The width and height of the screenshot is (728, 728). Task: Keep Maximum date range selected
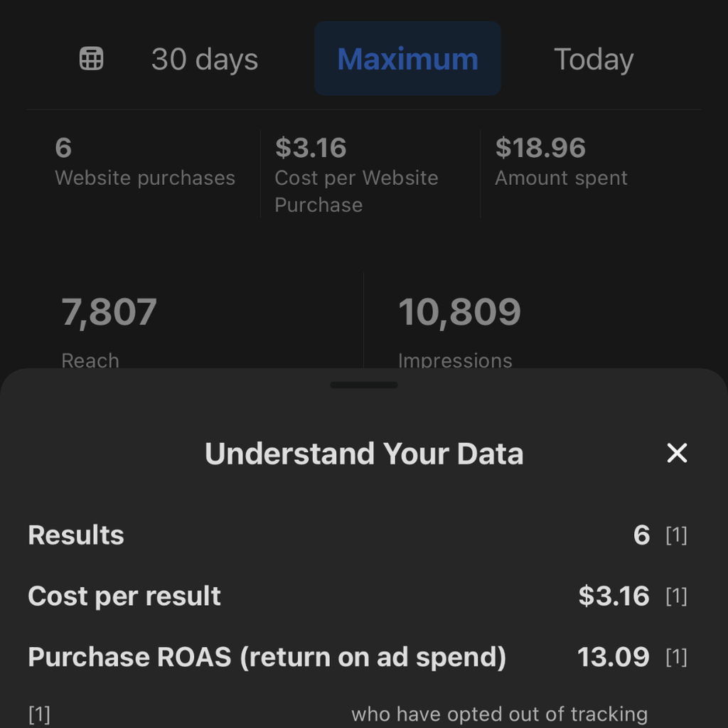tap(407, 58)
